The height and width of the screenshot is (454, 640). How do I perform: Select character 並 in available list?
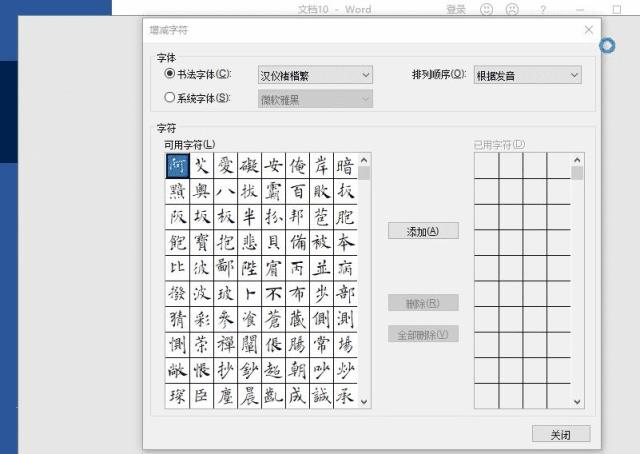coord(321,268)
